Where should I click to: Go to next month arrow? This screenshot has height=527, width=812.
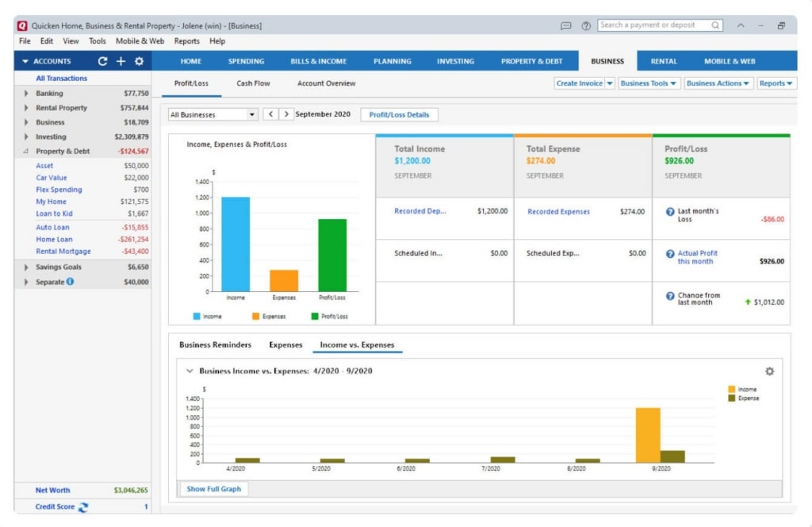point(286,114)
